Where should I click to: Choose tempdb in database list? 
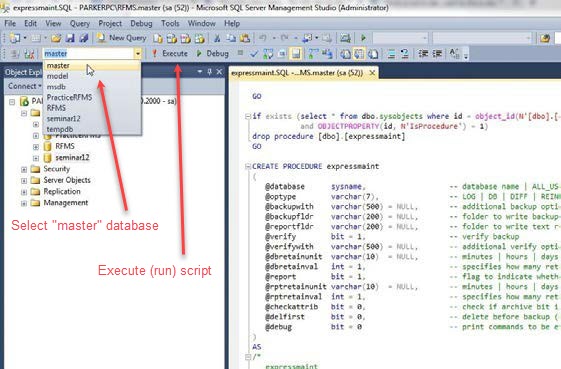tap(92, 129)
